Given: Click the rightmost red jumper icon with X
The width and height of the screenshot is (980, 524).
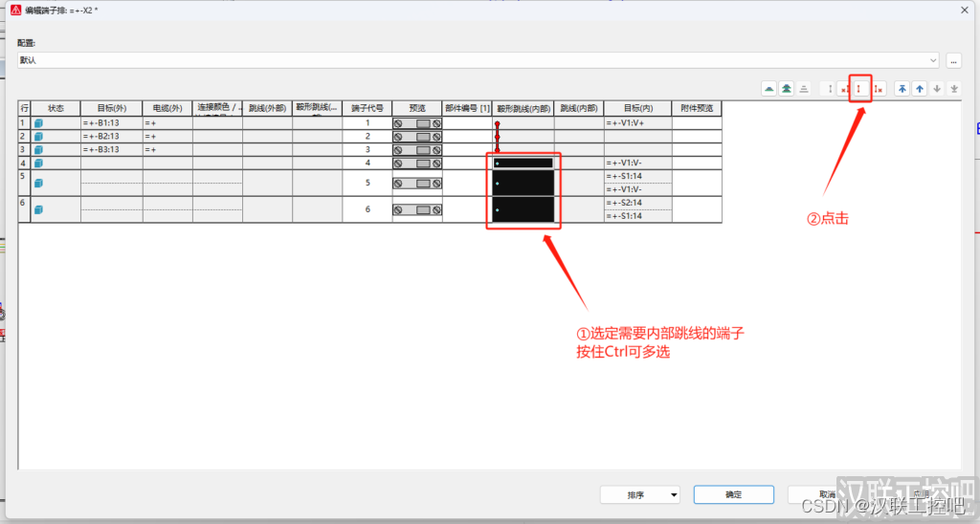Looking at the screenshot, I should coord(878,89).
